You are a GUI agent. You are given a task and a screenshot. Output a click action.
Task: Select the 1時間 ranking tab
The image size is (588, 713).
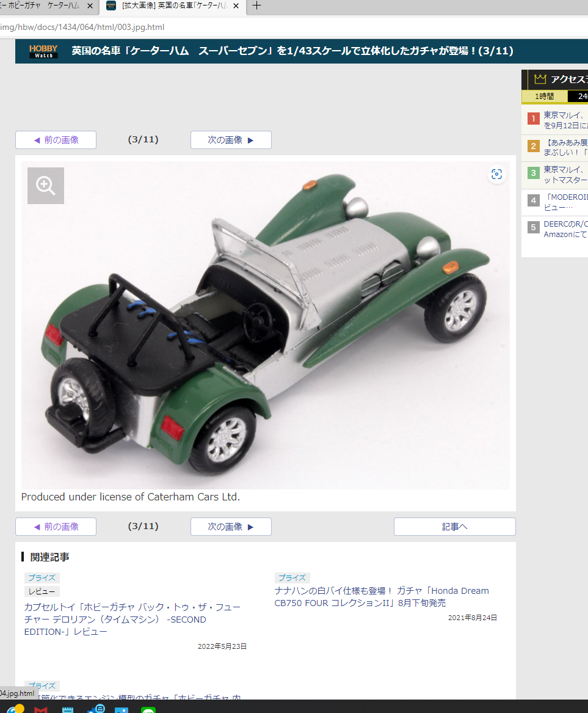pos(545,97)
